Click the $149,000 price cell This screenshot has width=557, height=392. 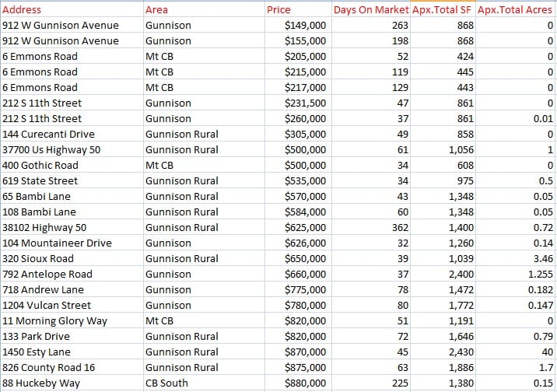[x=298, y=25]
